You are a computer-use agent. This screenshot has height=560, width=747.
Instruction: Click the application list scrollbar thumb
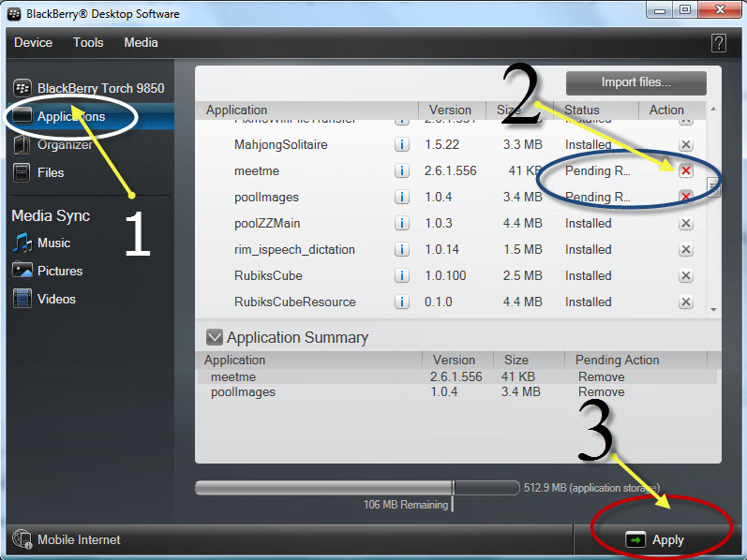(x=713, y=187)
